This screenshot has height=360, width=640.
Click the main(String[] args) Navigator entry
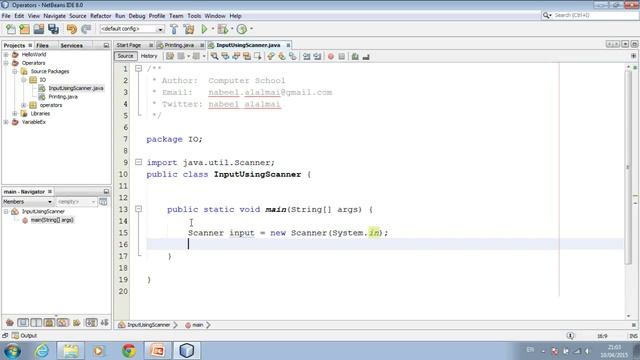click(x=52, y=220)
